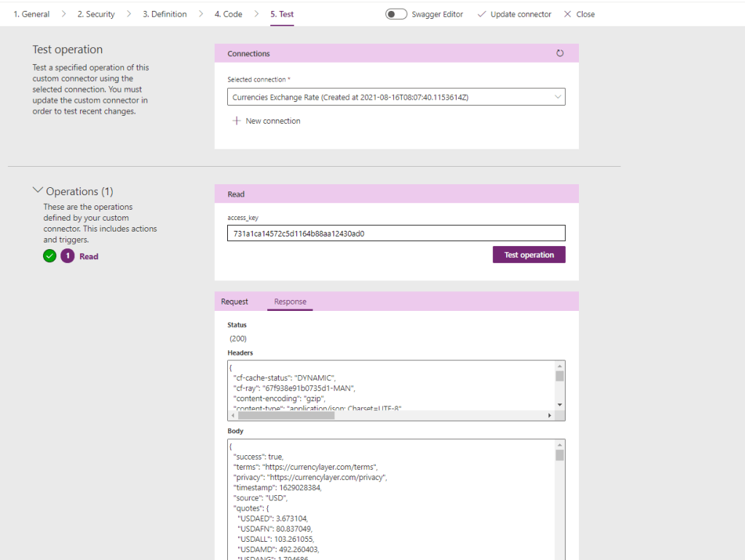
Task: Click the Close X icon
Action: pos(568,14)
